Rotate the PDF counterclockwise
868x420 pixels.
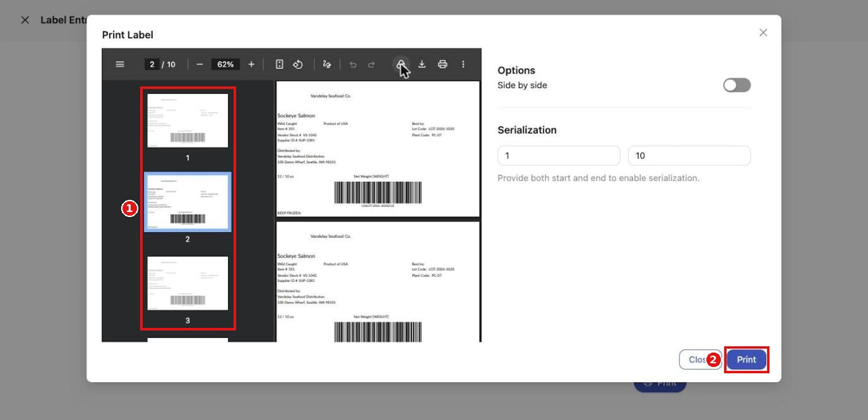298,64
